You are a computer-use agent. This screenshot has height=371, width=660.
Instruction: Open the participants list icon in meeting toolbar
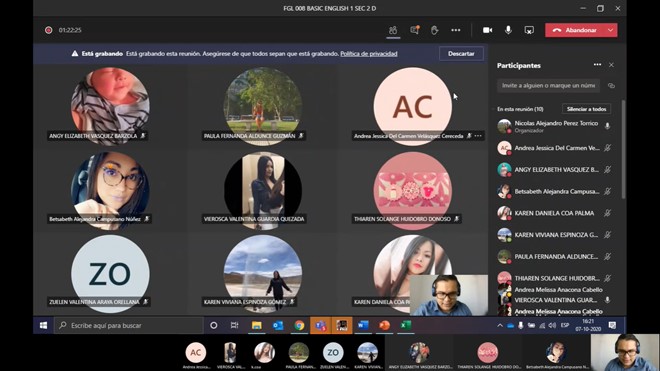point(393,30)
